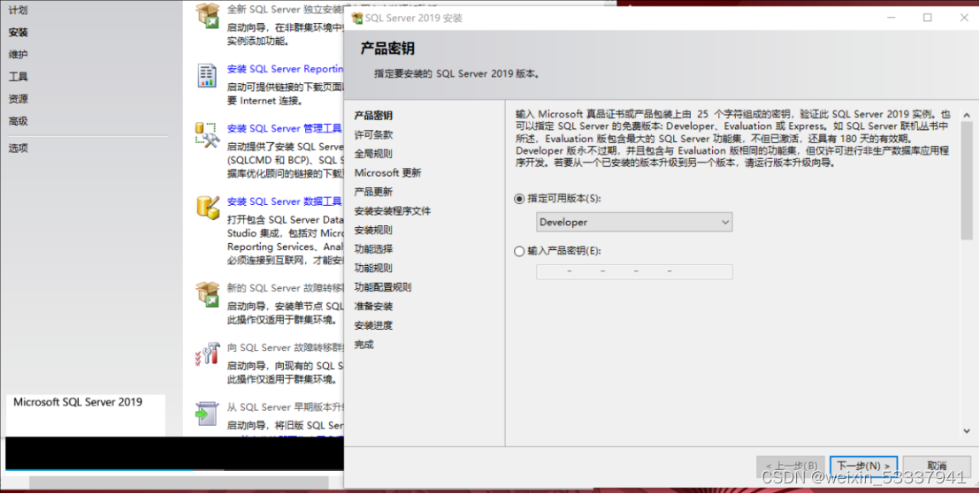Click the 取消 button
Image resolution: width=980 pixels, height=494 pixels.
937,466
